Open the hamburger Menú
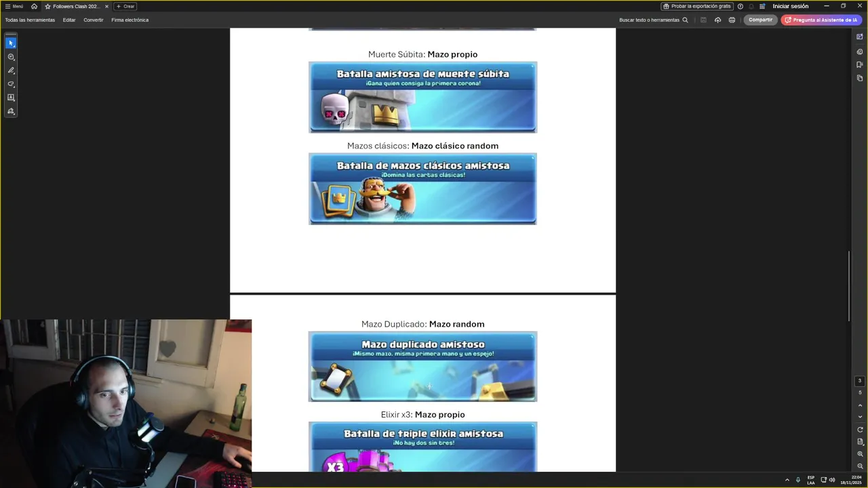The height and width of the screenshot is (488, 868). 14,6
